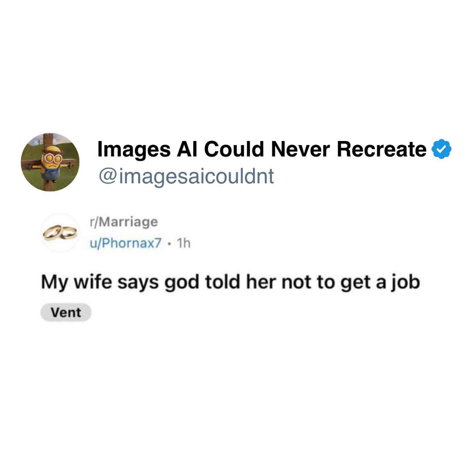The image size is (476, 476).
Task: Click the word "Could" in the account name
Action: pyautogui.click(x=234, y=149)
